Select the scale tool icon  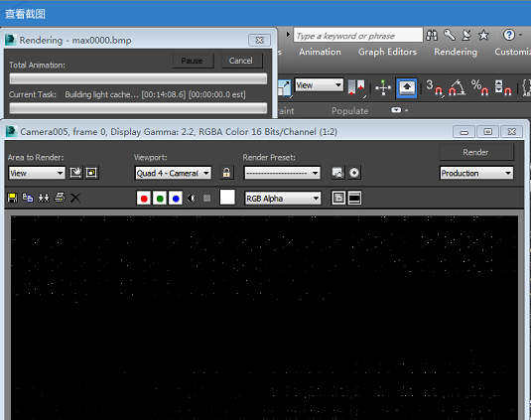284,88
